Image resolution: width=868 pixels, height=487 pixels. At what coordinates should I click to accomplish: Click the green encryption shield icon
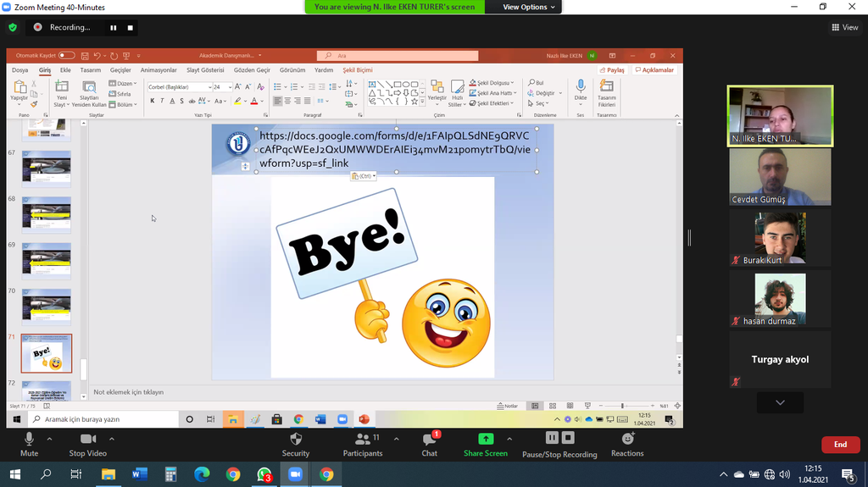(13, 27)
